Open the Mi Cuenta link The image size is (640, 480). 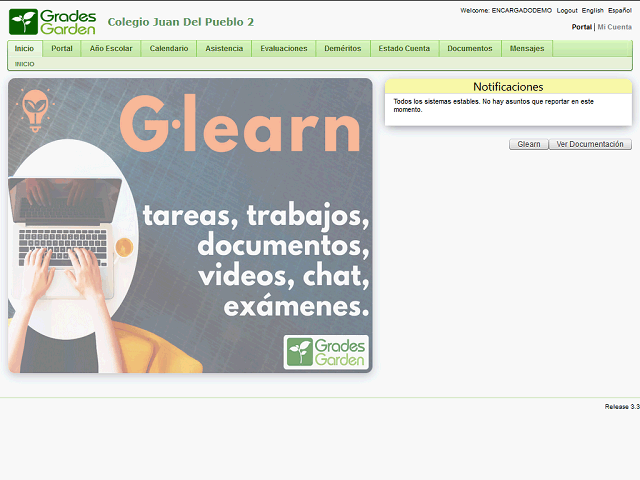point(615,27)
